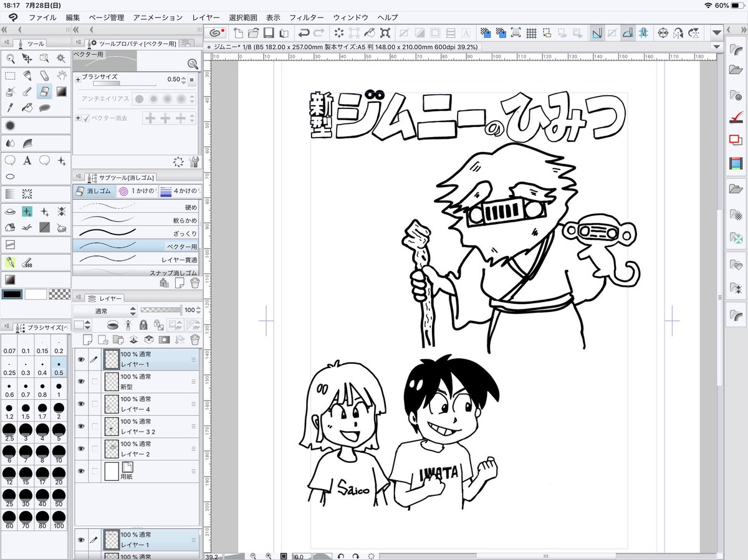
Task: Open the フィルター menu
Action: (307, 17)
